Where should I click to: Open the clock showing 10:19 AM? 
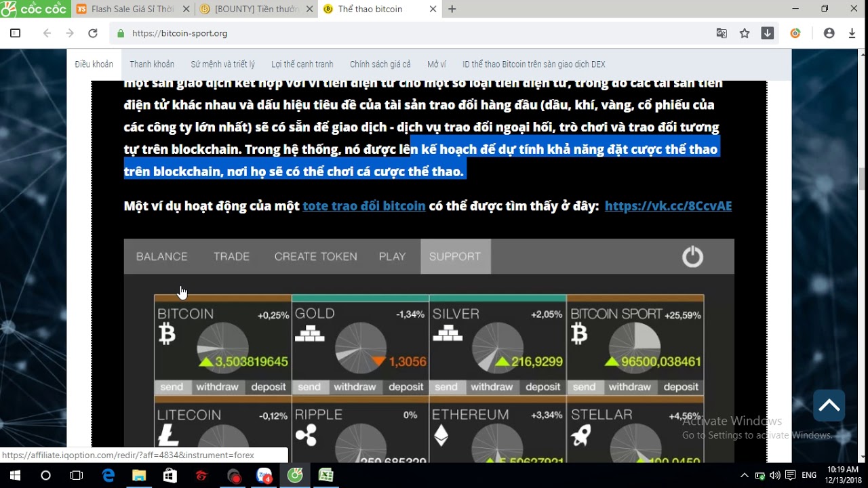pyautogui.click(x=843, y=475)
